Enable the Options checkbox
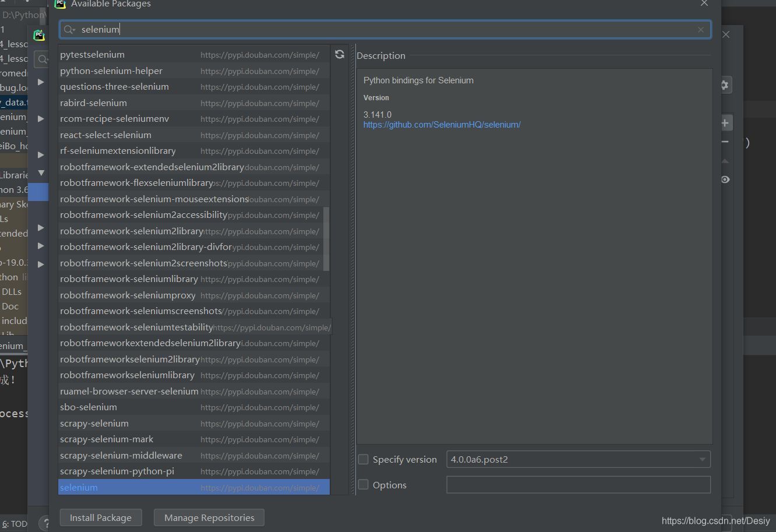The height and width of the screenshot is (532, 776). tap(364, 485)
